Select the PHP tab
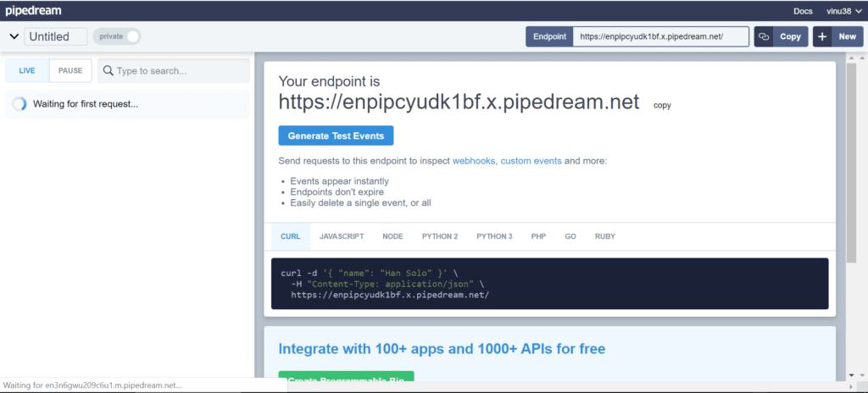This screenshot has height=393, width=868. [539, 236]
